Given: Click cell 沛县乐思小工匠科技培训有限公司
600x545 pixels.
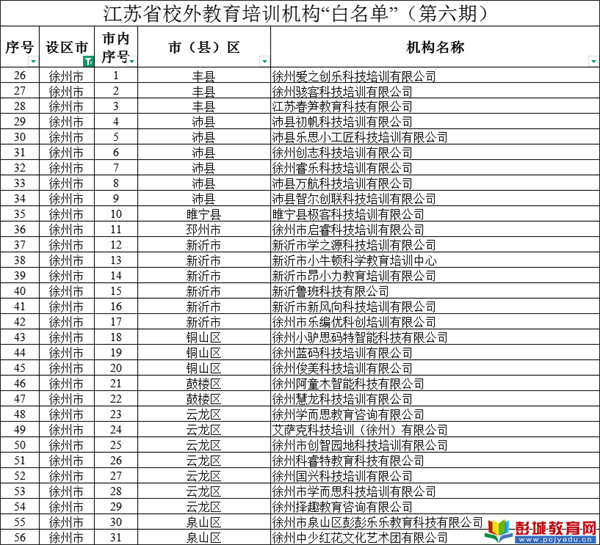Looking at the screenshot, I should tap(435, 137).
